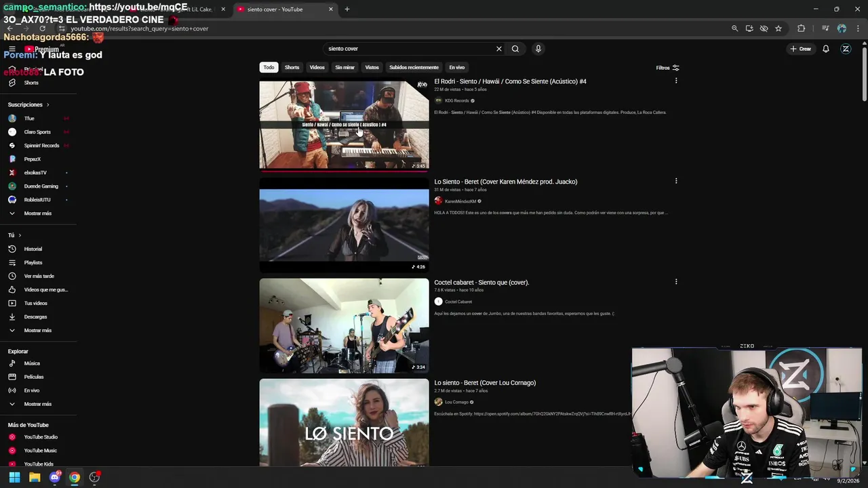
Task: Play the LØ SIENTO thumbnail video
Action: click(344, 422)
